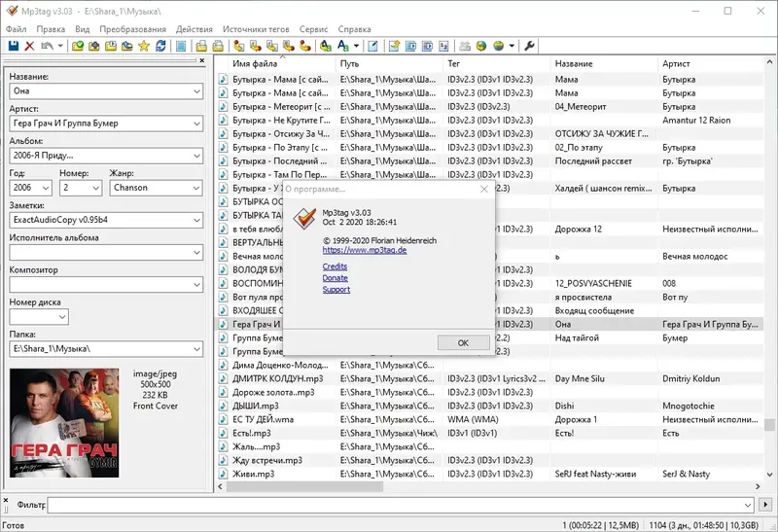This screenshot has height=532, width=778.
Task: Select the file 'Жду встречи.mp3'
Action: (267, 461)
